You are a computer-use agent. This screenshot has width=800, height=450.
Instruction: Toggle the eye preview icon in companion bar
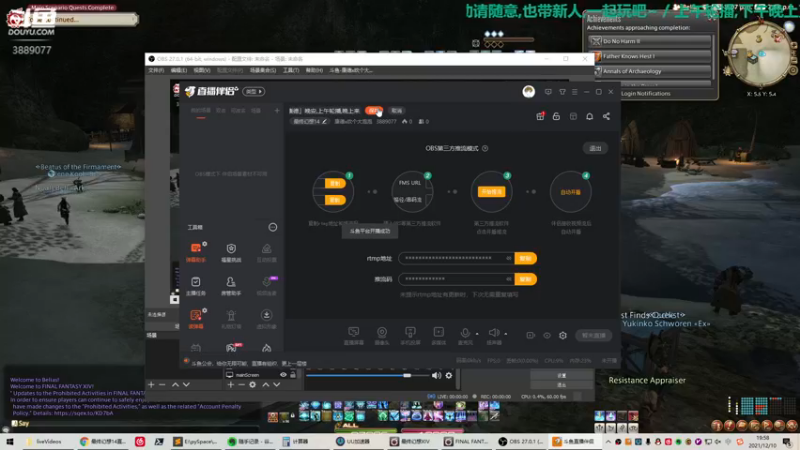547,336
